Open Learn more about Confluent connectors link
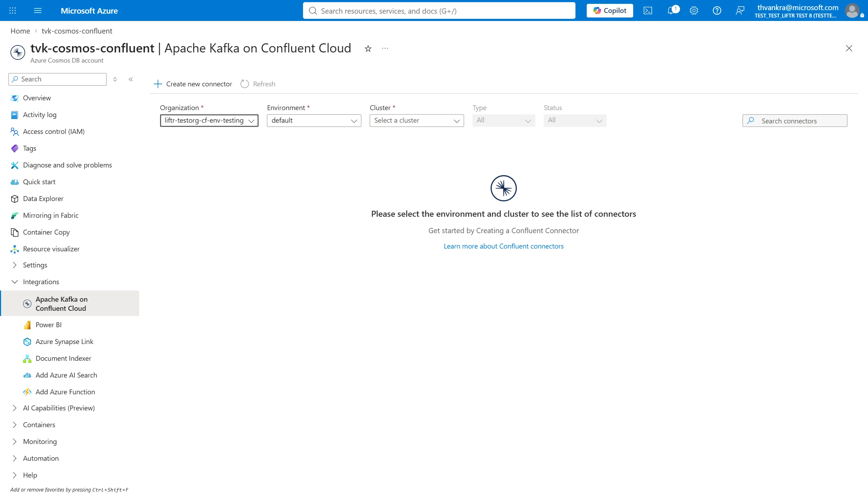The width and height of the screenshot is (868, 495). (504, 246)
